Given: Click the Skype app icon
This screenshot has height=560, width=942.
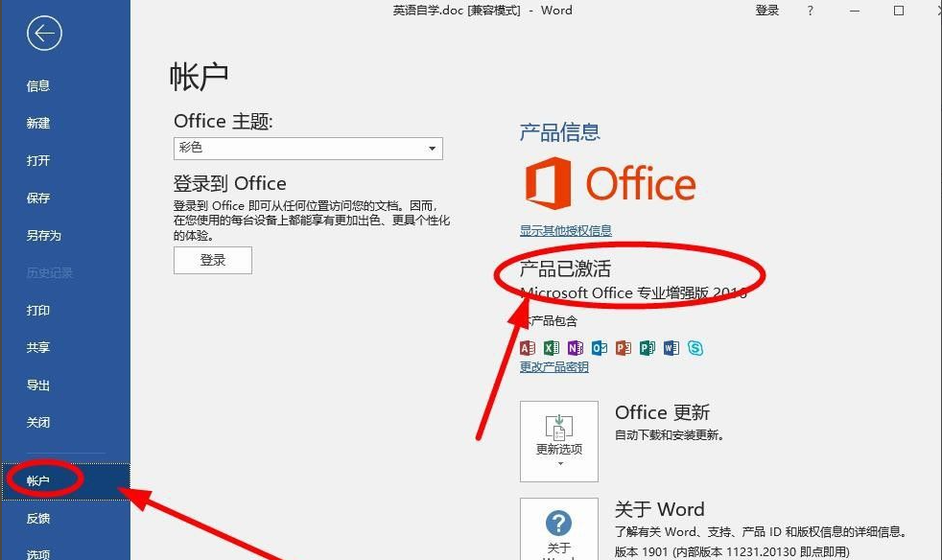Looking at the screenshot, I should (x=695, y=348).
